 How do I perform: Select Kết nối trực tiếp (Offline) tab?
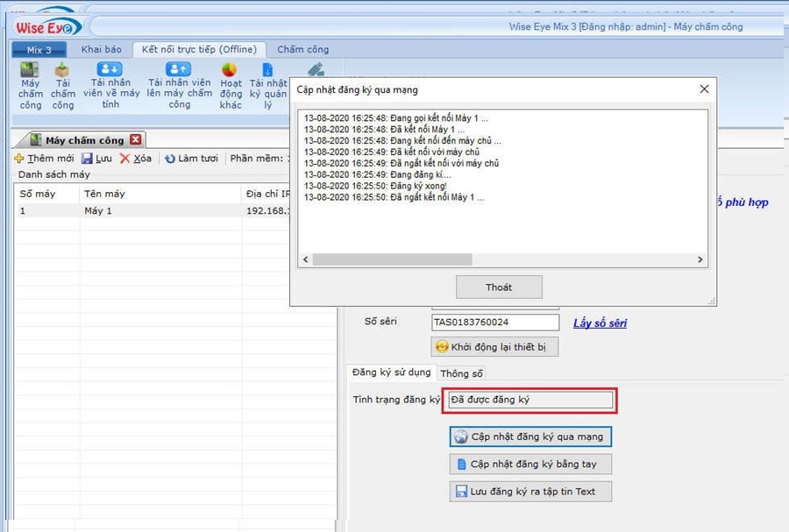click(x=199, y=49)
